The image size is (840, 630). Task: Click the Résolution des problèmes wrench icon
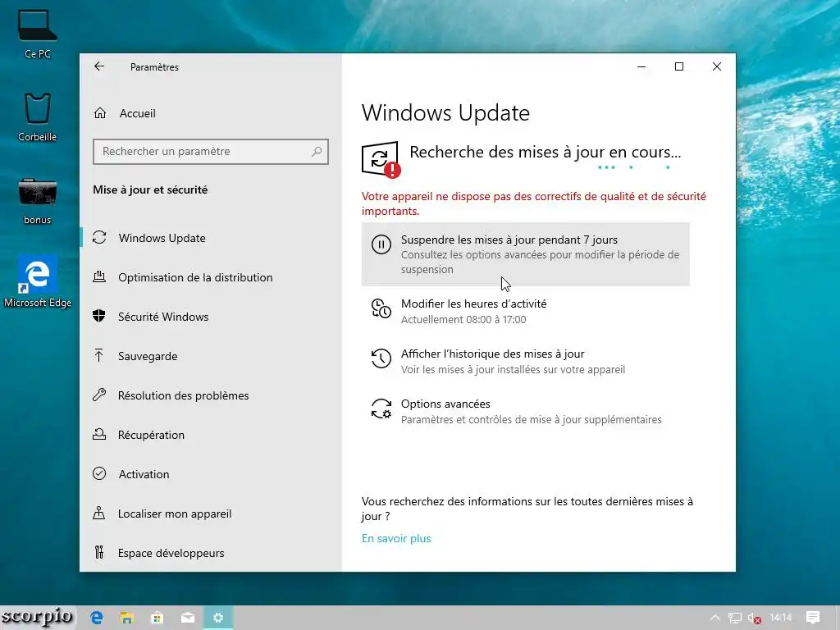tap(99, 395)
